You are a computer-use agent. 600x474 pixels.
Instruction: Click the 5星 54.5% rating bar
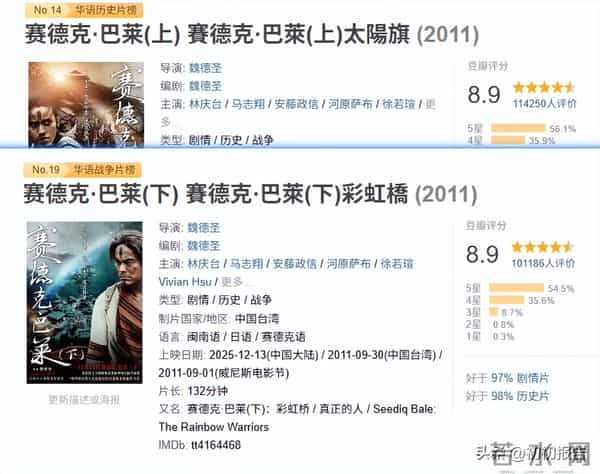point(519,287)
